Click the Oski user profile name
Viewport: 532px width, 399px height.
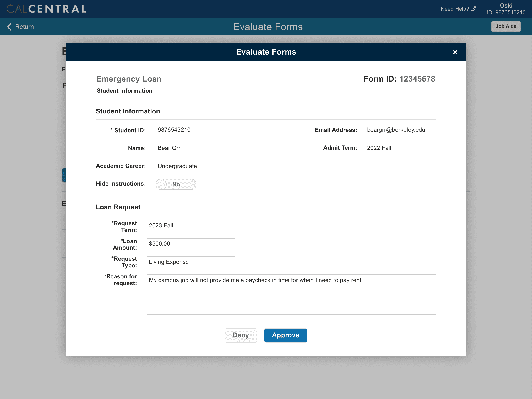(506, 6)
